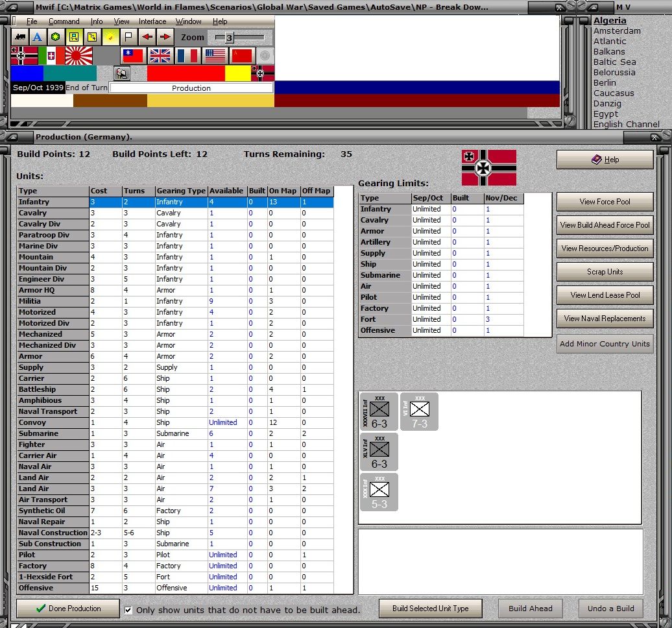Select the Japanese rising sun flag
672x628 pixels.
point(78,56)
